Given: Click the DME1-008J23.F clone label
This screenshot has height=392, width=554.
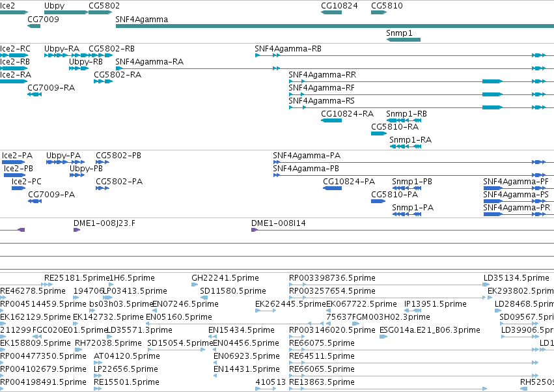Looking at the screenshot, I should [x=104, y=223].
